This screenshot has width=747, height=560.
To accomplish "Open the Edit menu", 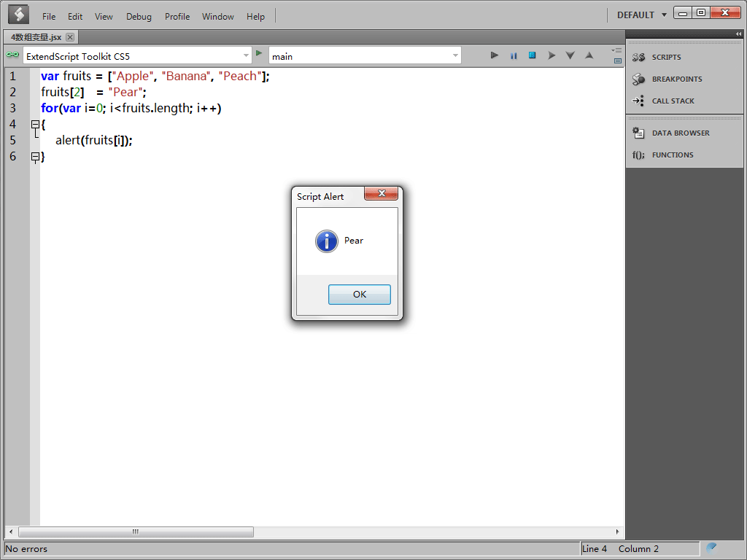I will pyautogui.click(x=75, y=17).
